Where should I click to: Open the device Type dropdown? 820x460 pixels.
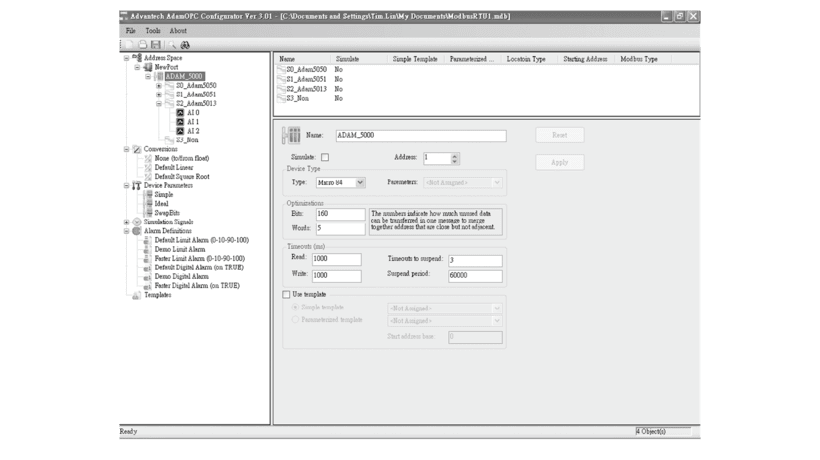pos(360,182)
